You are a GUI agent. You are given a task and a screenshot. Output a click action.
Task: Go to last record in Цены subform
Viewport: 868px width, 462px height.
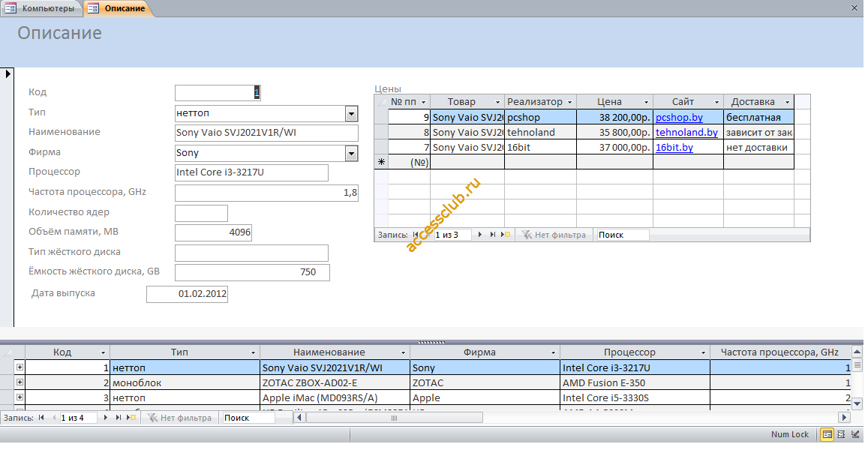492,235
